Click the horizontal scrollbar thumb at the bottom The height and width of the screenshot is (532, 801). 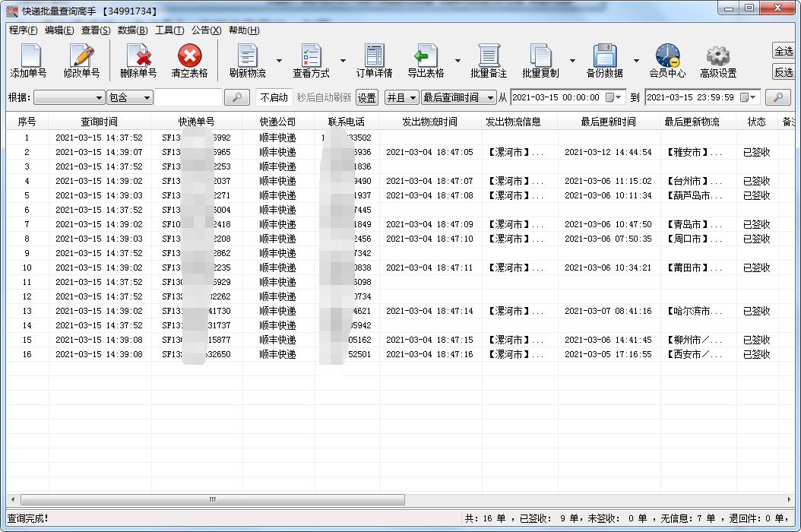[x=213, y=499]
